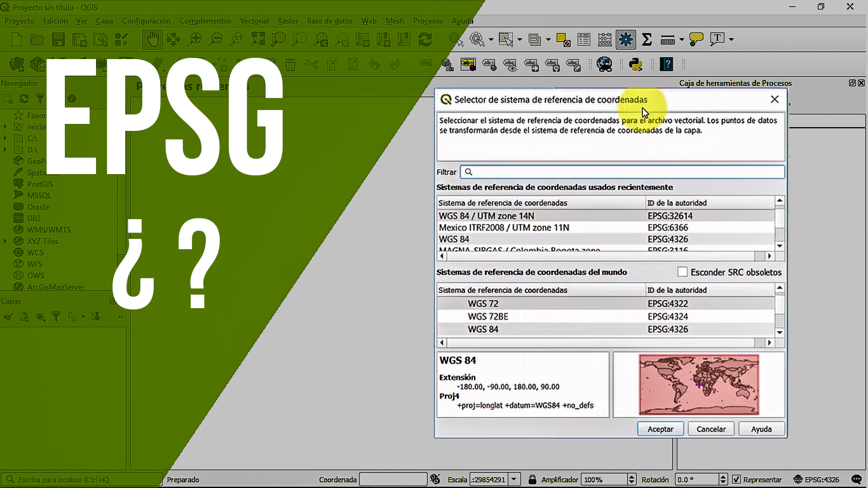Select the measure line tool
The image size is (868, 488).
[x=668, y=39]
